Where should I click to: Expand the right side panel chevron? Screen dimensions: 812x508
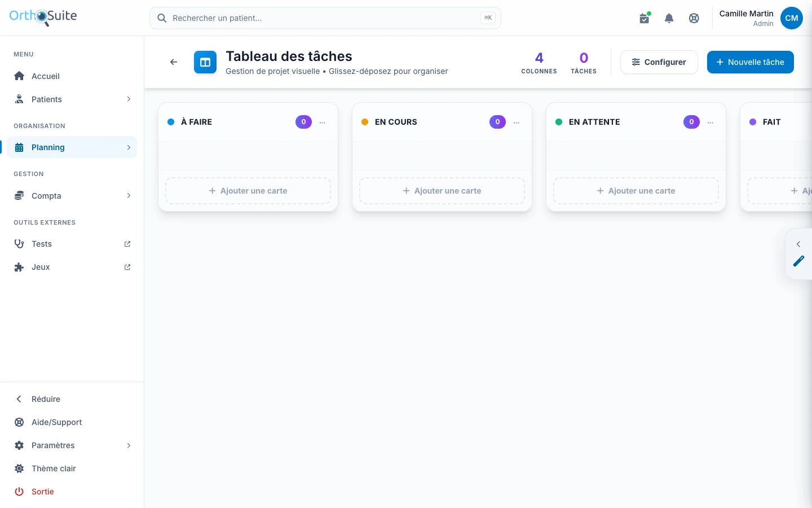pyautogui.click(x=798, y=244)
